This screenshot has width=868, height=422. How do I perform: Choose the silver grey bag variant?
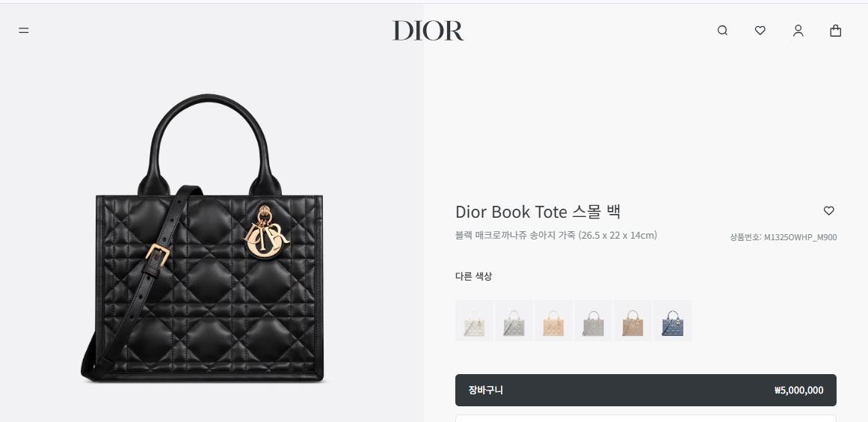click(x=593, y=321)
